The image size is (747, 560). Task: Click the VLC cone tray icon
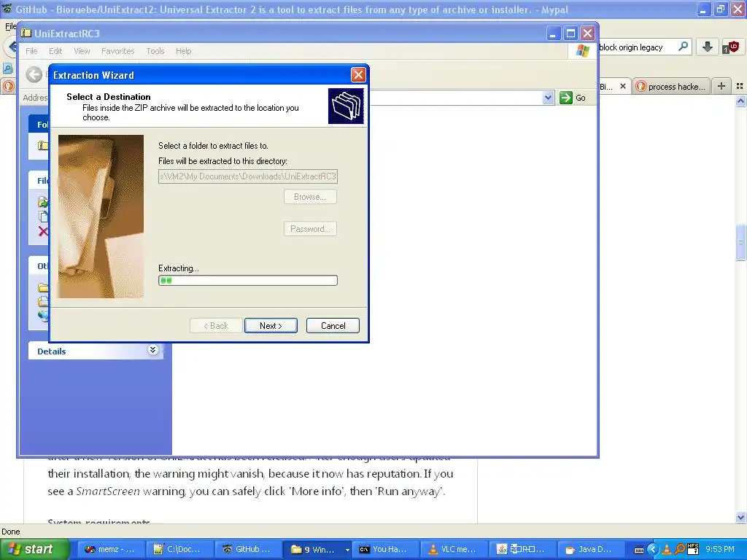tap(667, 550)
